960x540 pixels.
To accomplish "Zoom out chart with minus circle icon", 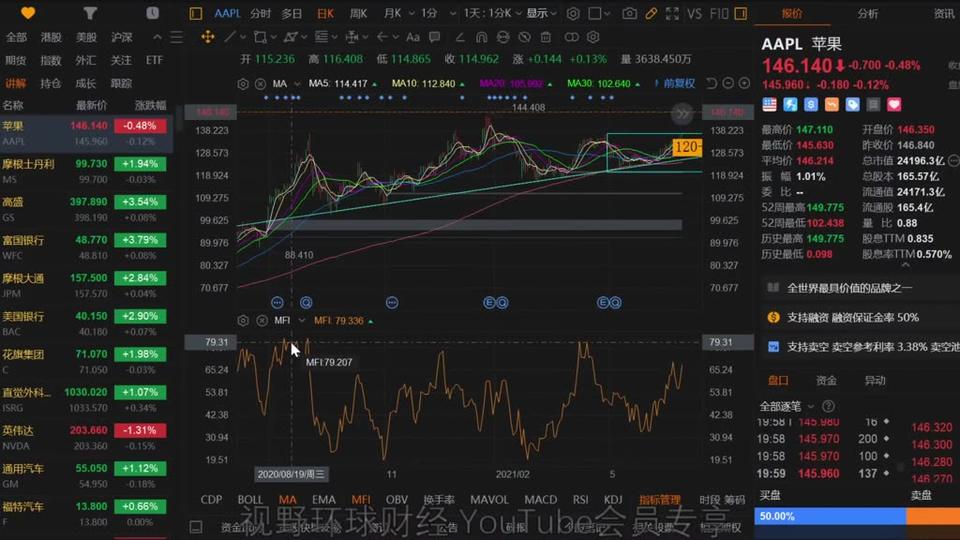I will [x=728, y=83].
